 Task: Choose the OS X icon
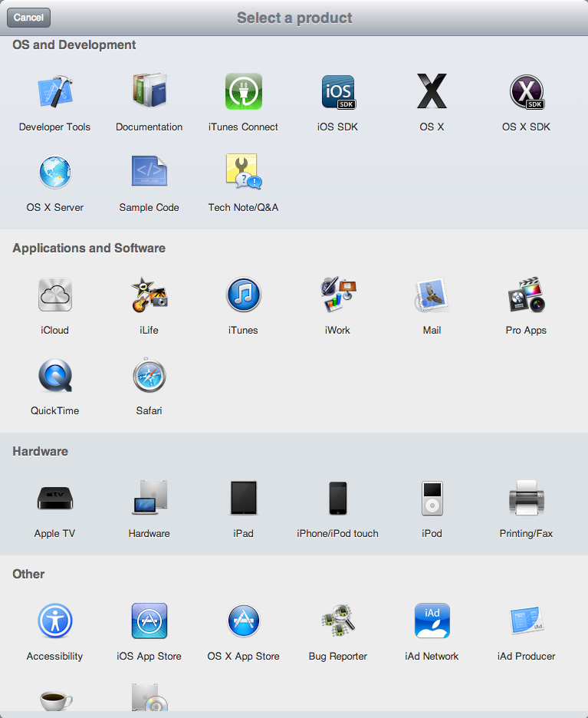pos(432,91)
